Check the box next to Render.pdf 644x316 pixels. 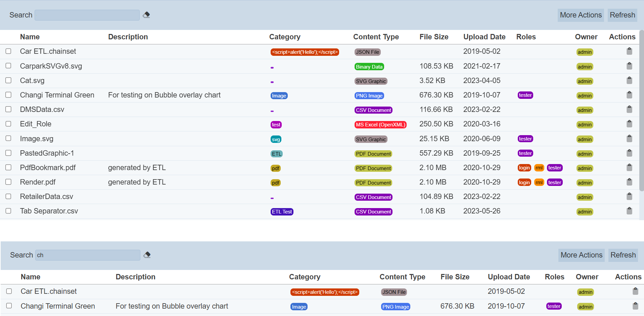point(8,182)
